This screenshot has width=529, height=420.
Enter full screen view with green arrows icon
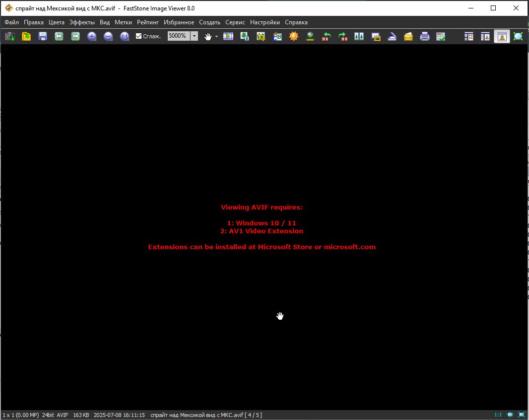(518, 36)
